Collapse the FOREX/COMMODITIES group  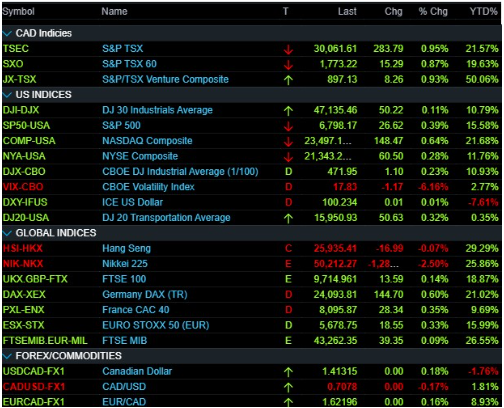[x=7, y=356]
